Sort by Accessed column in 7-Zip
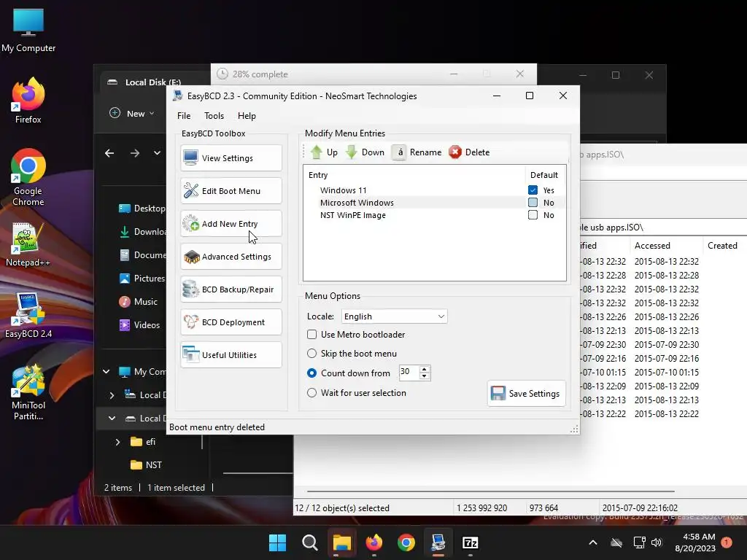Viewport: 747px width, 560px height. 665,245
